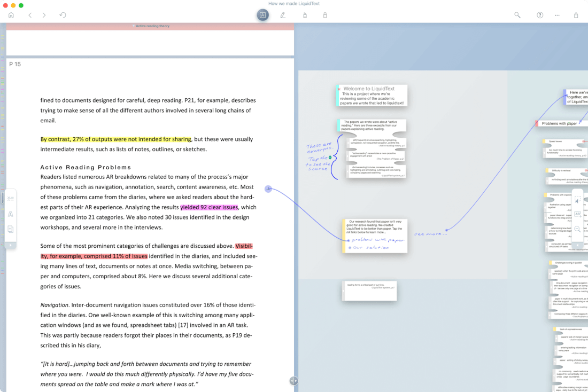Click the 'Active reading theory' document header
Viewport: 588px width, 392px height.
(153, 26)
